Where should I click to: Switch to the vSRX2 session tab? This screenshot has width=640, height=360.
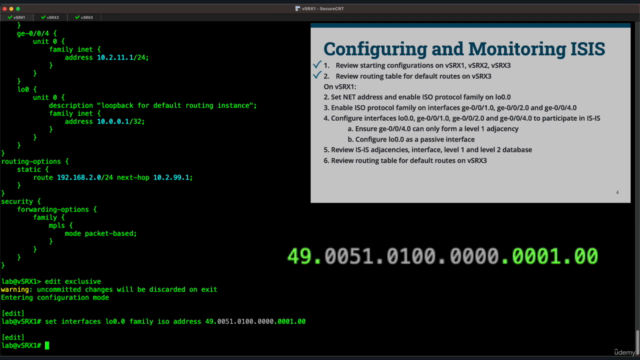pyautogui.click(x=50, y=18)
